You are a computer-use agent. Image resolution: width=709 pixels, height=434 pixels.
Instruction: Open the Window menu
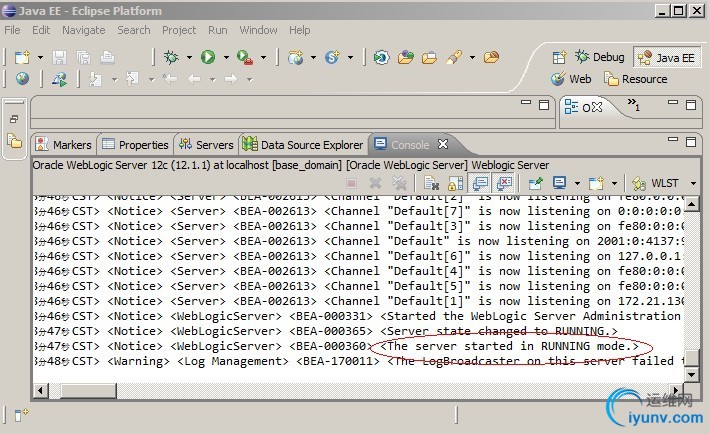(258, 30)
